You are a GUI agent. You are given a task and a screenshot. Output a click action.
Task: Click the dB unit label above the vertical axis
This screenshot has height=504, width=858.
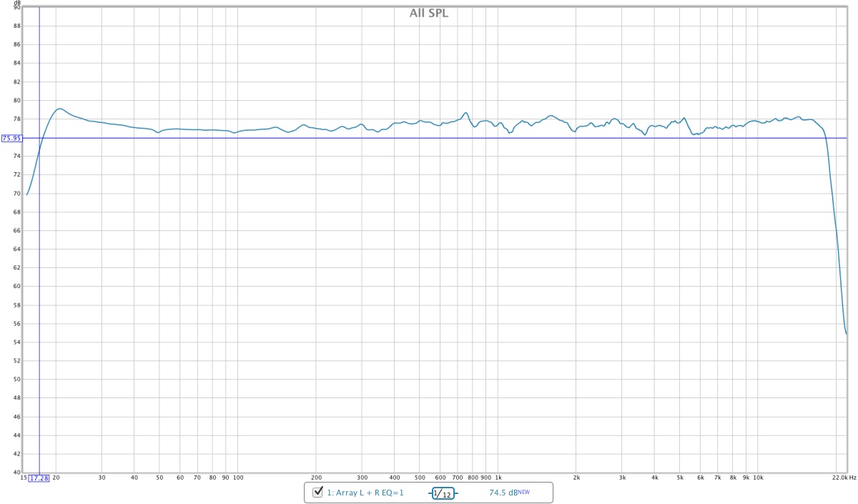point(17,3)
